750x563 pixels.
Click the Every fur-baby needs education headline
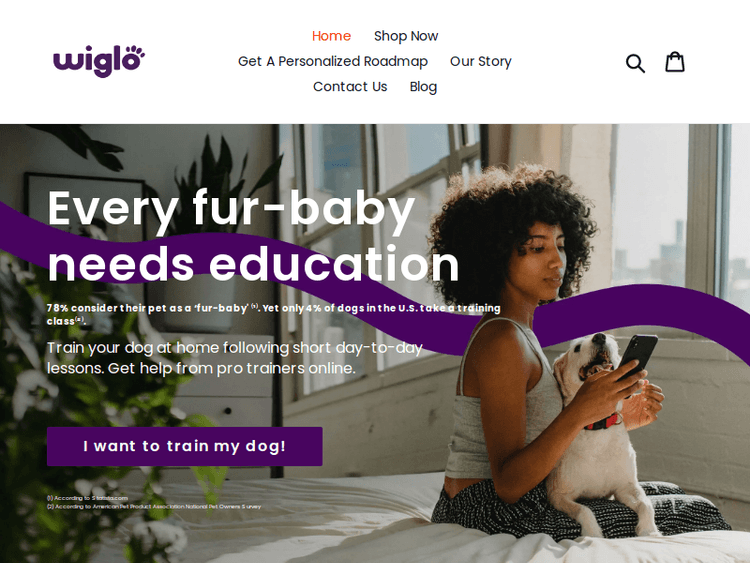254,235
